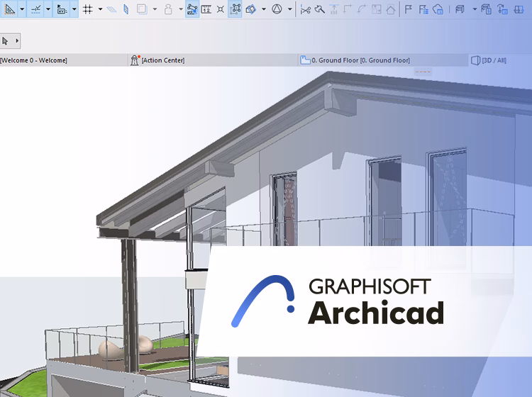Click the flag icon in toolbar

click(408, 9)
